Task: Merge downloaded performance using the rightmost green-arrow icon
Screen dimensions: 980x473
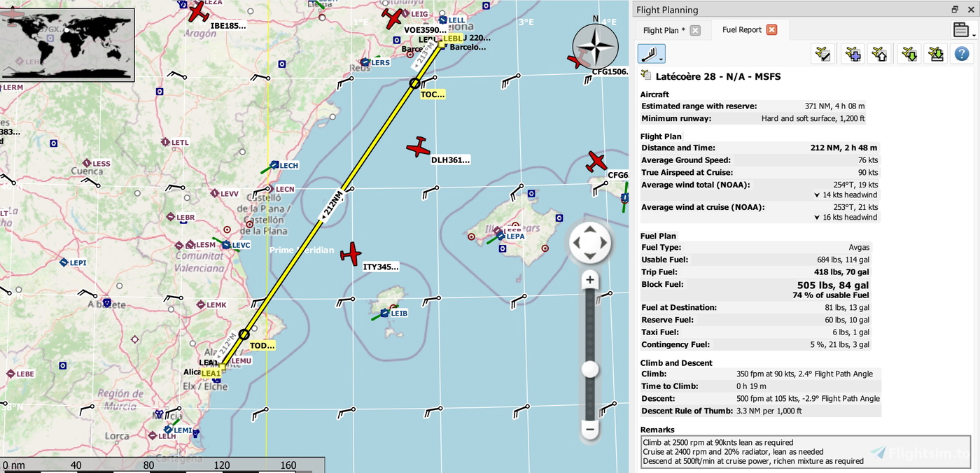Action: [936, 53]
